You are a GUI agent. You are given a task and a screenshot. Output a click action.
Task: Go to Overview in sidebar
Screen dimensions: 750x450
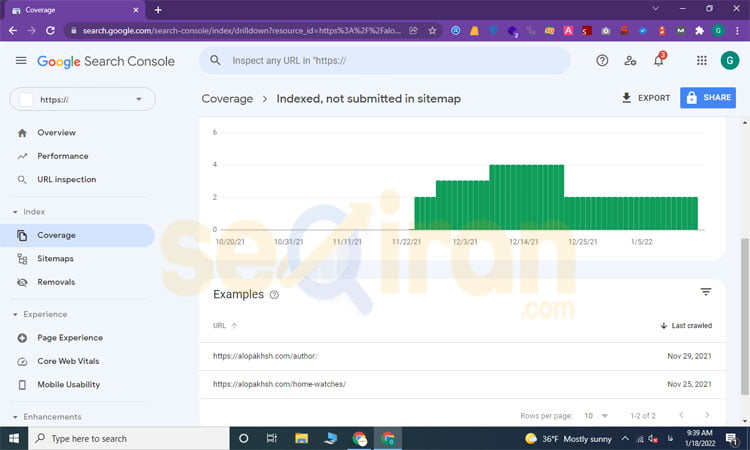[x=56, y=133]
